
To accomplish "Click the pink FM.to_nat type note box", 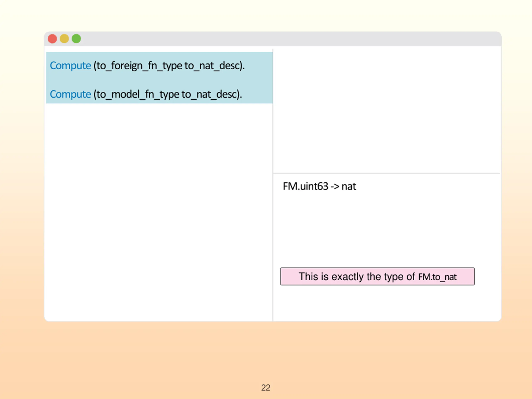I will pyautogui.click(x=377, y=276).
